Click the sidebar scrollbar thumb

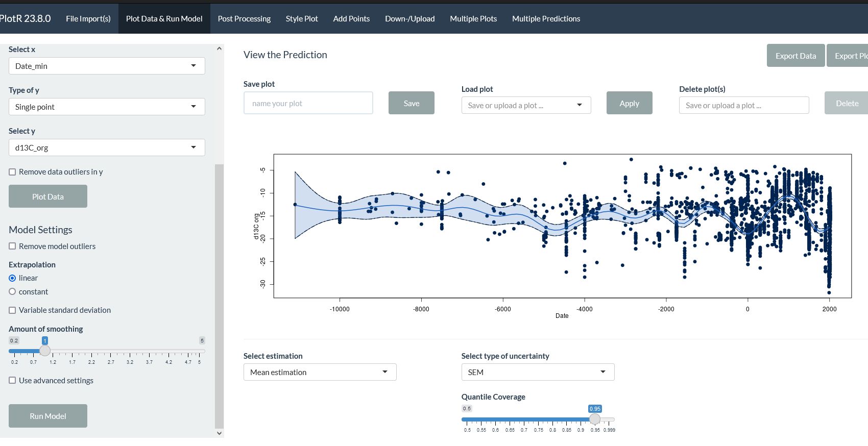[220, 296]
